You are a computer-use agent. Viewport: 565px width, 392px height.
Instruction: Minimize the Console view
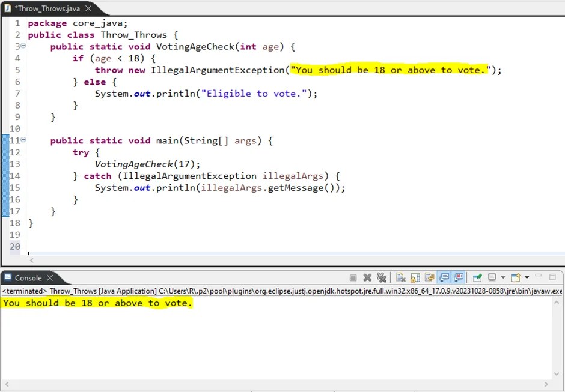tap(539, 276)
